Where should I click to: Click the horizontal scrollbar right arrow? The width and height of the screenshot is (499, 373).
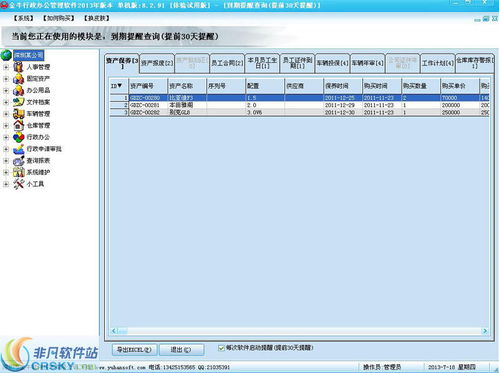[485, 331]
